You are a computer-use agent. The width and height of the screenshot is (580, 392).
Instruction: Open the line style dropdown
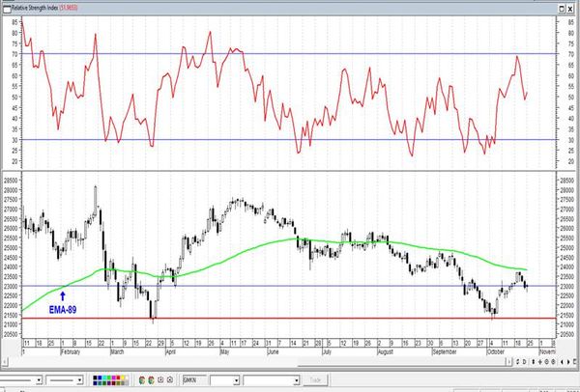[39, 379]
